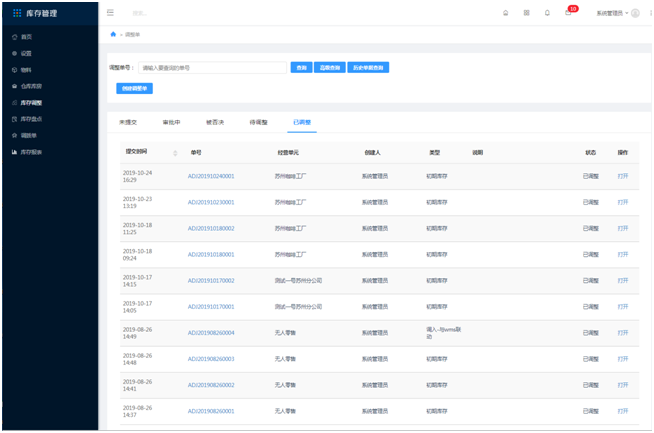
Task: Click the 创建人 column header
Action: coord(372,153)
